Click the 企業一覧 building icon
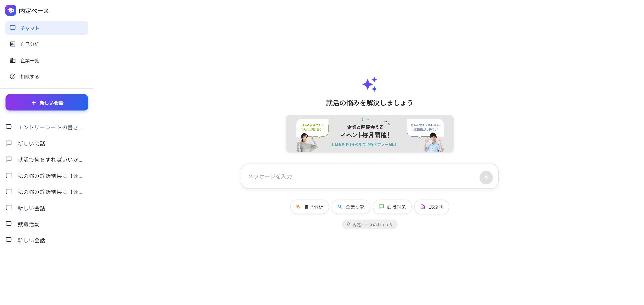 point(13,60)
